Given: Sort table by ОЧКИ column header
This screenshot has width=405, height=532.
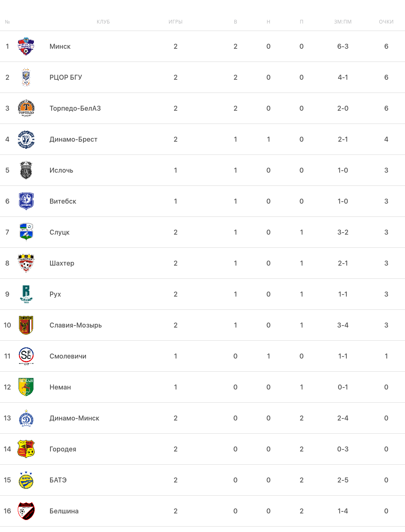Looking at the screenshot, I should 386,22.
